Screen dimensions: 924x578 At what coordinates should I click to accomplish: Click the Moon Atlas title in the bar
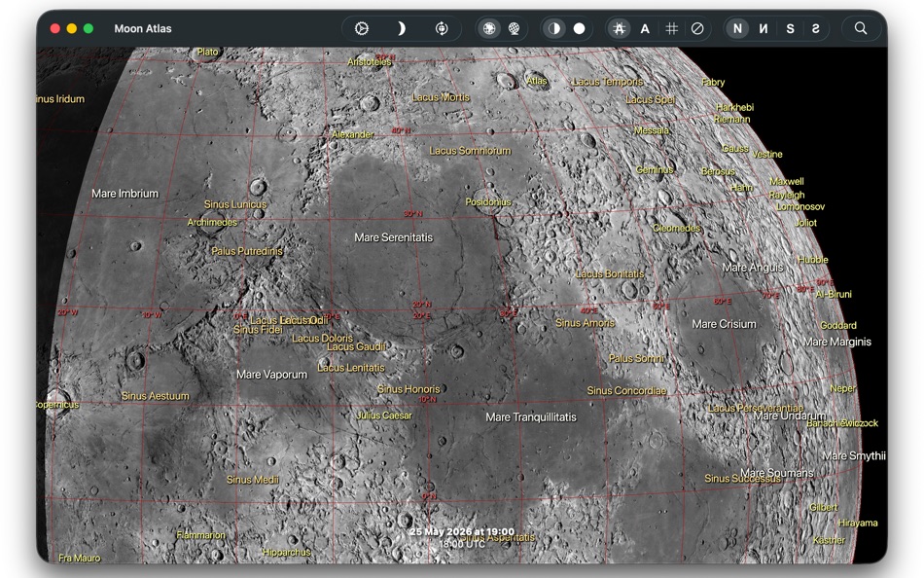[x=142, y=28]
